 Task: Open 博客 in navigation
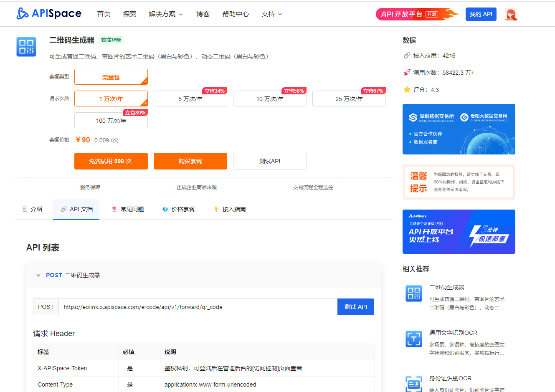203,14
